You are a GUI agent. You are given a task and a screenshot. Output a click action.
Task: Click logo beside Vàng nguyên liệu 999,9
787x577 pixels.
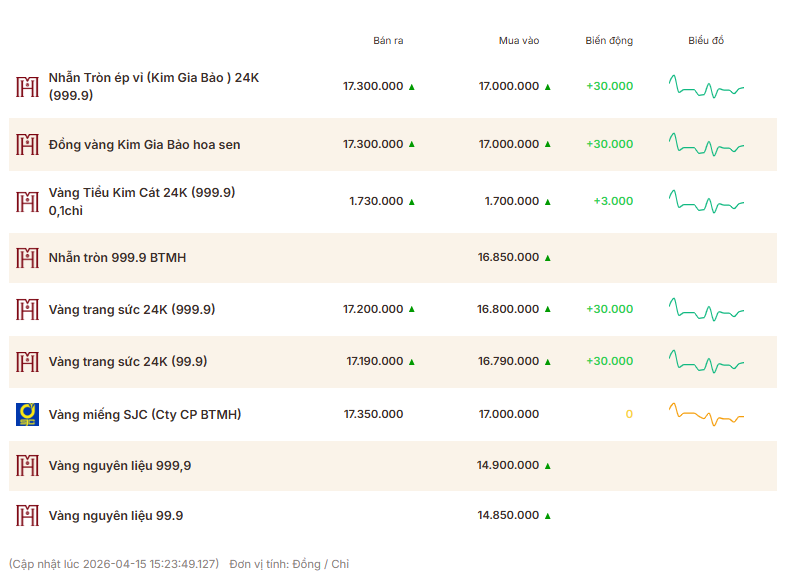pyautogui.click(x=27, y=465)
